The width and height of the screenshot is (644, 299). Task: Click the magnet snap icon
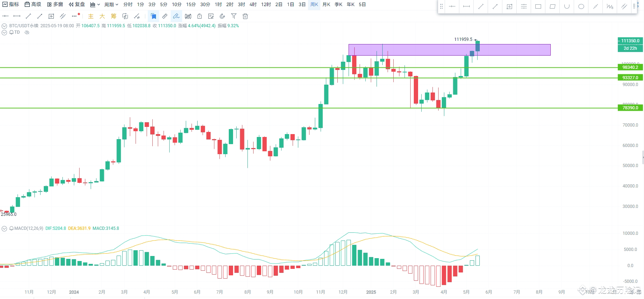pos(222,16)
